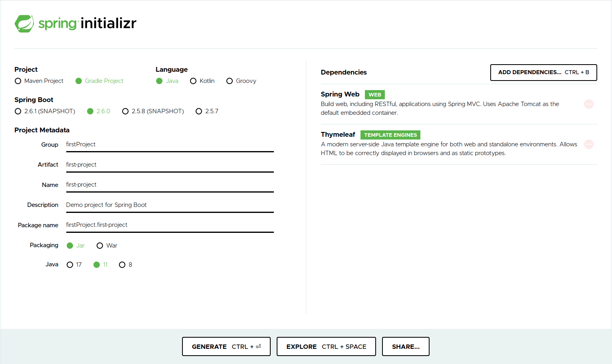612x364 pixels.
Task: Open the Share dialog
Action: (406, 346)
